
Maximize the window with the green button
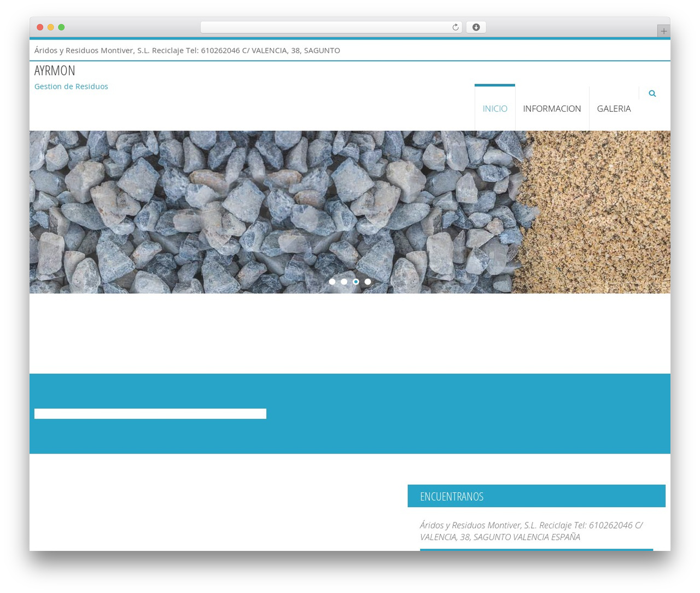61,27
